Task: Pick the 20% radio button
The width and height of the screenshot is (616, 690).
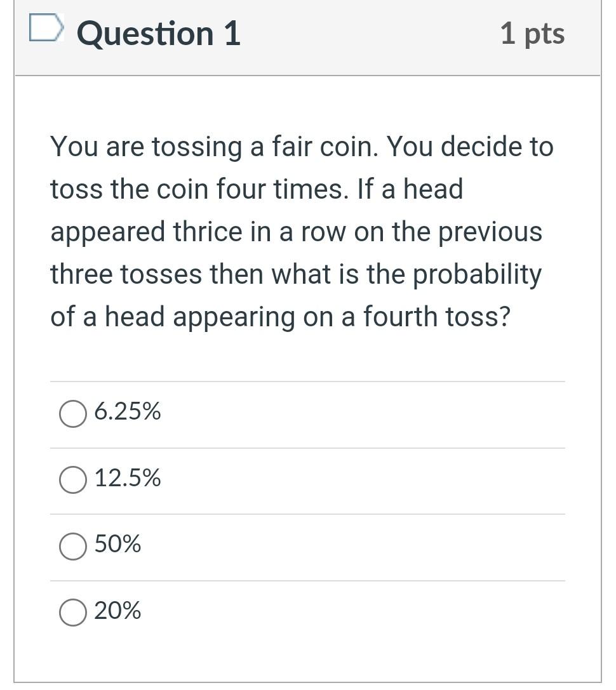Action: 73,613
